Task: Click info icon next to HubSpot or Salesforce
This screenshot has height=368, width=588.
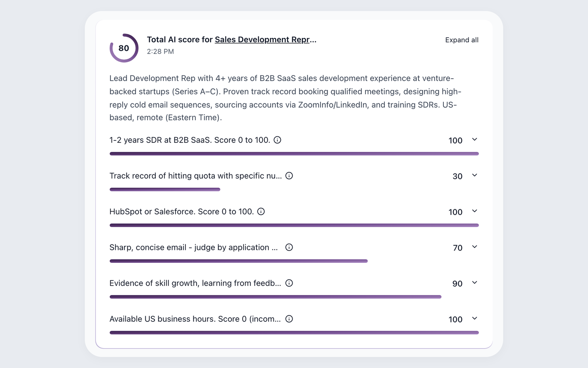Action: [261, 212]
